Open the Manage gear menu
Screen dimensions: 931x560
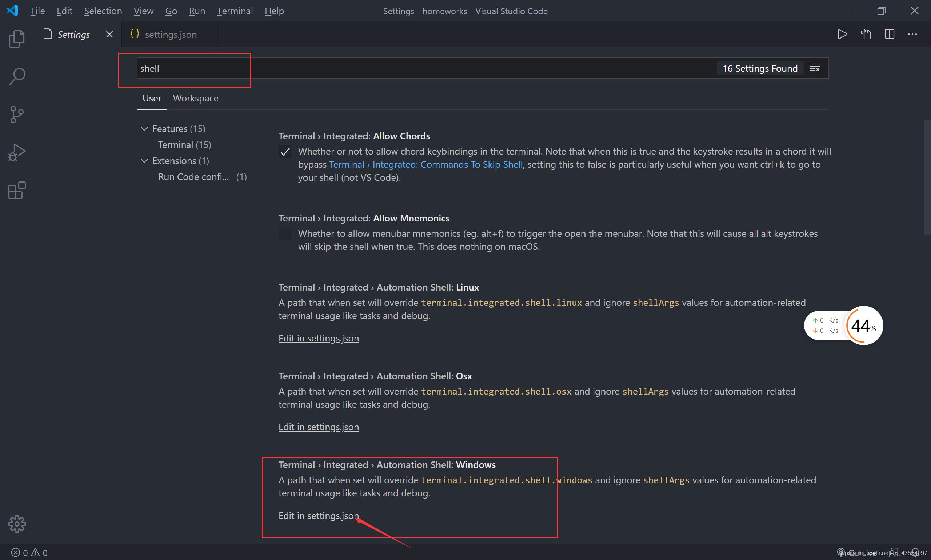17,524
